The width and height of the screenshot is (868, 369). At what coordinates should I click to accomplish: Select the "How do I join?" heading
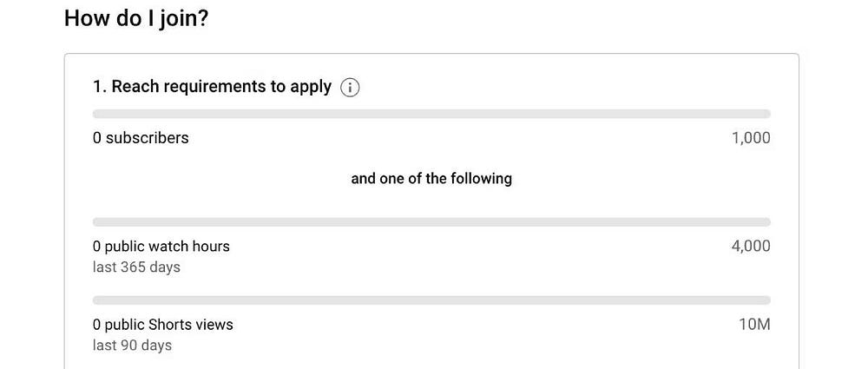pyautogui.click(x=136, y=18)
